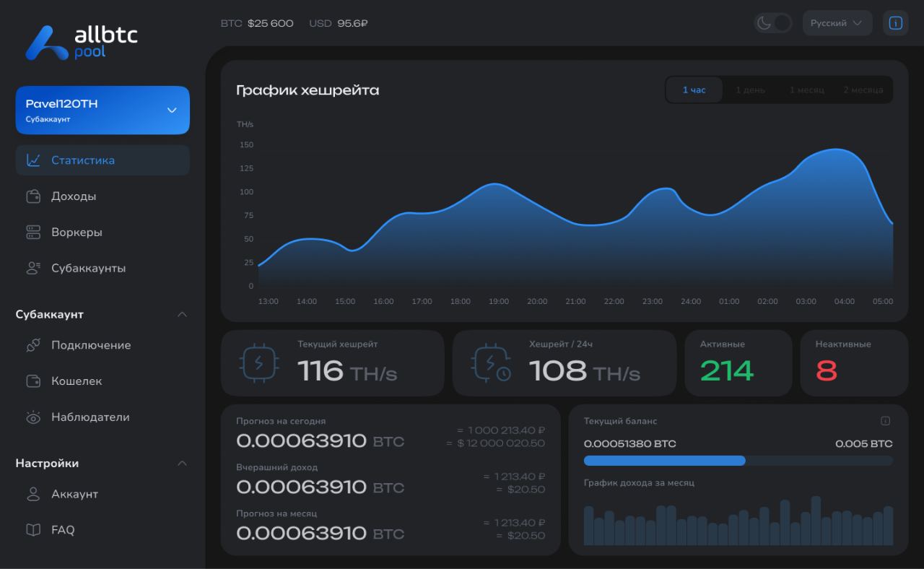
Task: Click the allbtc pool logo
Action: coord(82,42)
